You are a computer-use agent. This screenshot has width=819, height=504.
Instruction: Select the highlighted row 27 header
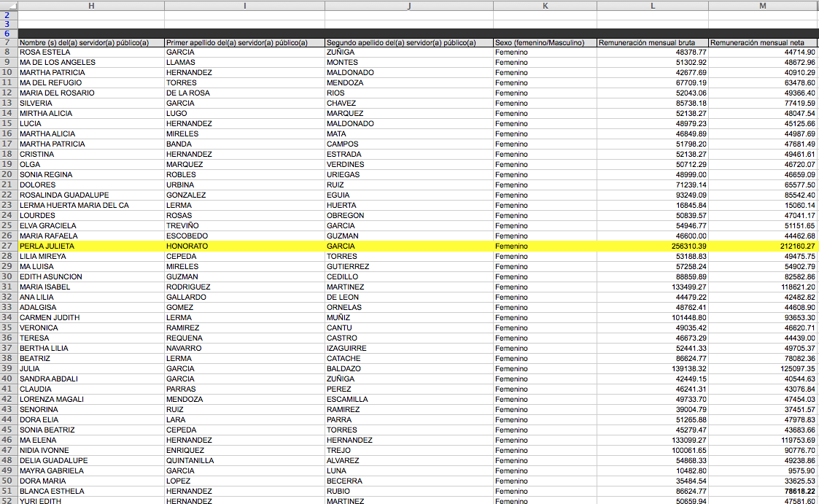click(x=8, y=247)
